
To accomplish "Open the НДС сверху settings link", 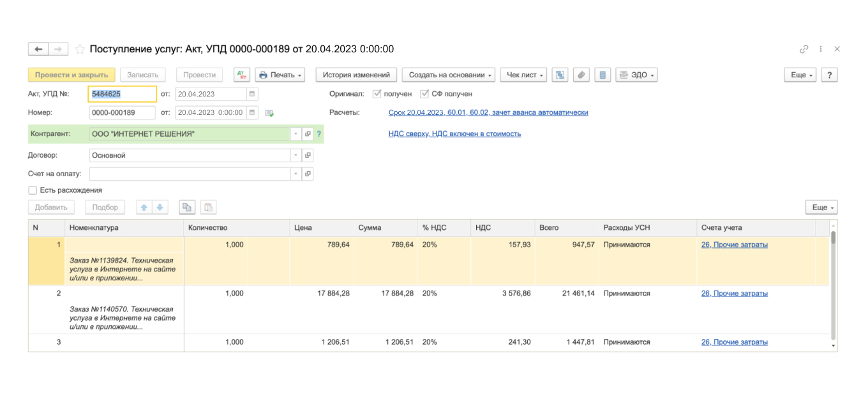I will coord(454,134).
